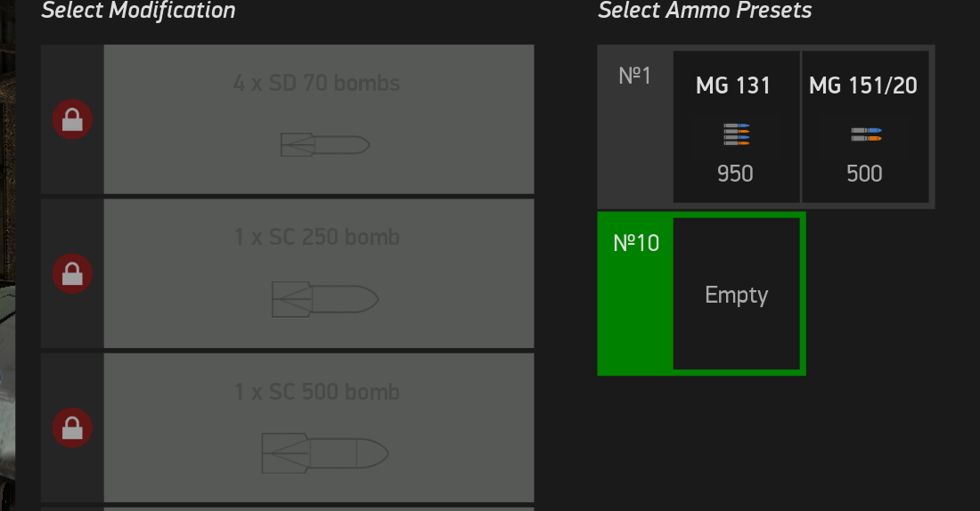Click the 500 round count under MG 151/20
The height and width of the screenshot is (511, 980).
[864, 174]
